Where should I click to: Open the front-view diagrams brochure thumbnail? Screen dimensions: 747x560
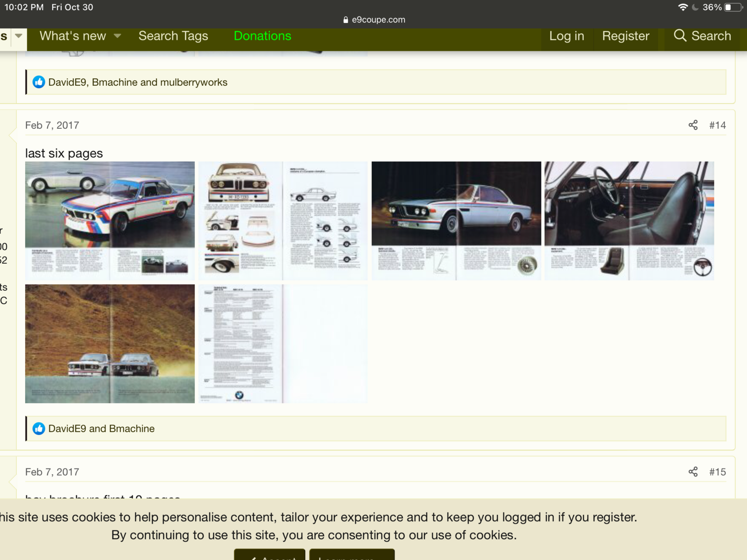coord(283,221)
